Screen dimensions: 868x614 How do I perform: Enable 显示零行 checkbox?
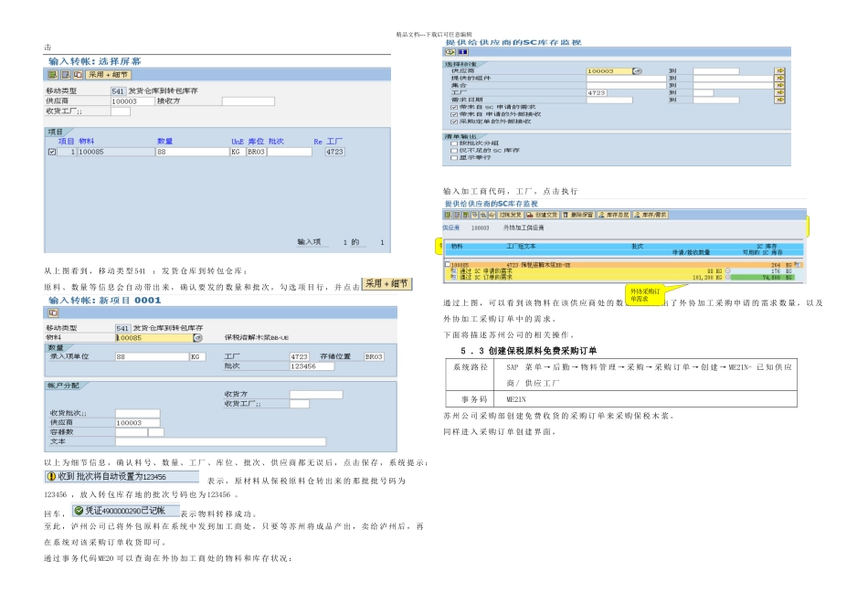click(454, 158)
